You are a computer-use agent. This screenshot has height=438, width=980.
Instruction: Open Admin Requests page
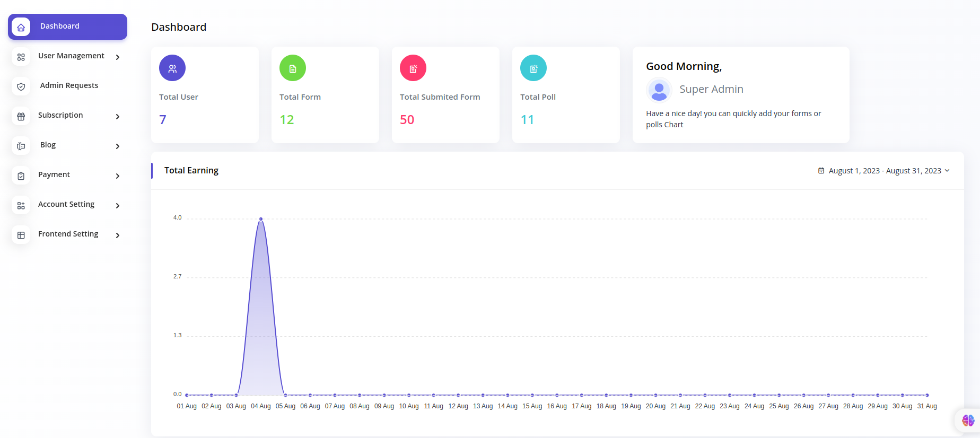pyautogui.click(x=67, y=86)
